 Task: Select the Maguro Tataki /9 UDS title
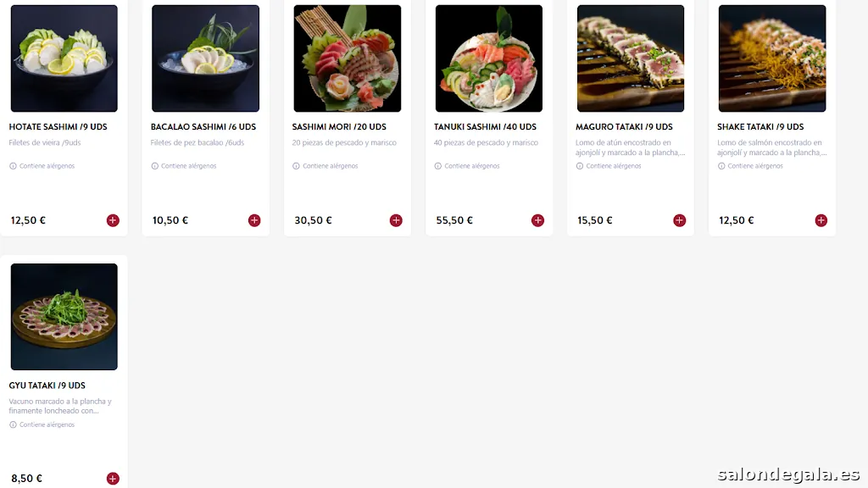[624, 127]
